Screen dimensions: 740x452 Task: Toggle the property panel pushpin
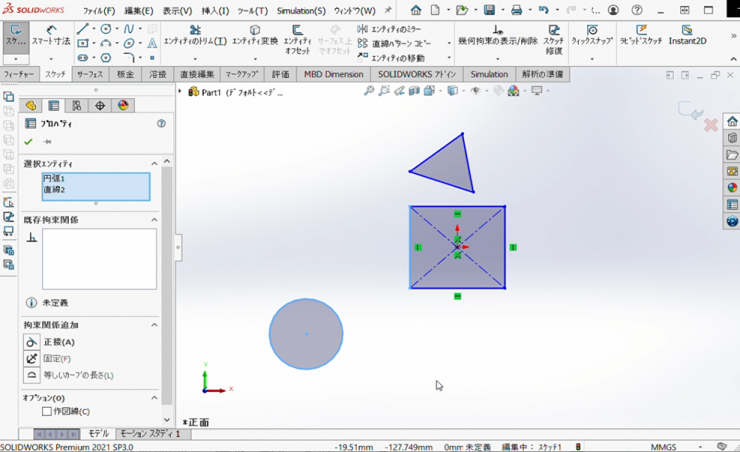coord(47,142)
